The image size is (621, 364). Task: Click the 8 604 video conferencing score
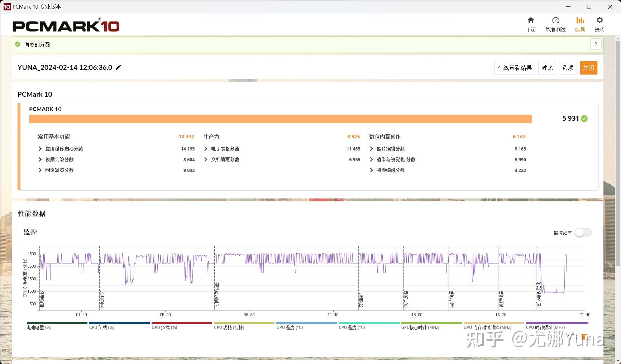tap(189, 159)
